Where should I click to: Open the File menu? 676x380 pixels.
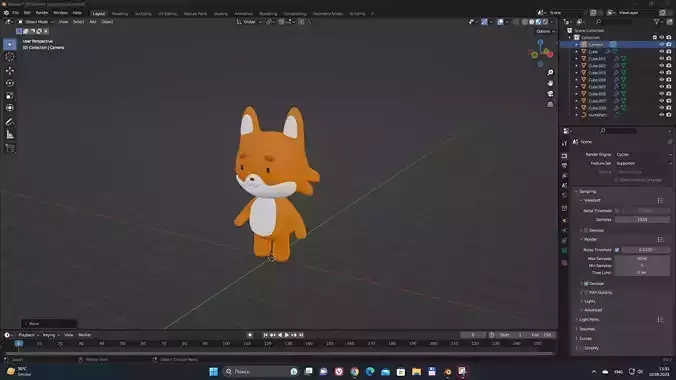[16, 13]
